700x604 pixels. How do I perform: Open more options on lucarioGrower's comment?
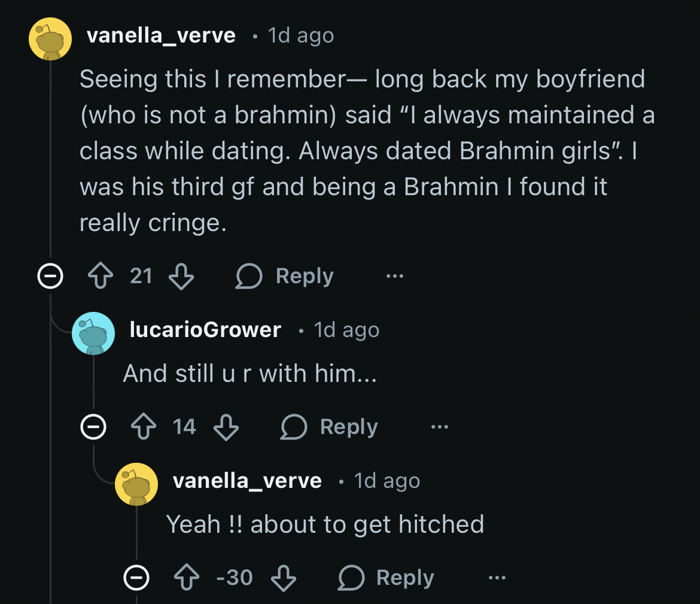click(x=439, y=427)
